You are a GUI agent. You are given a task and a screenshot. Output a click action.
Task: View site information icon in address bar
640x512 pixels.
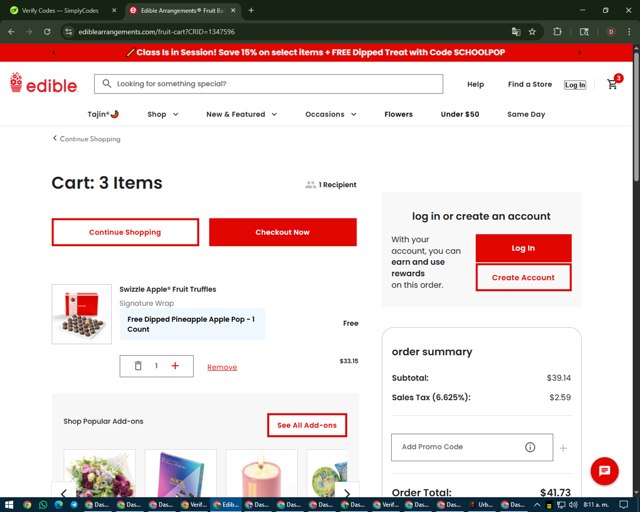pos(69,31)
